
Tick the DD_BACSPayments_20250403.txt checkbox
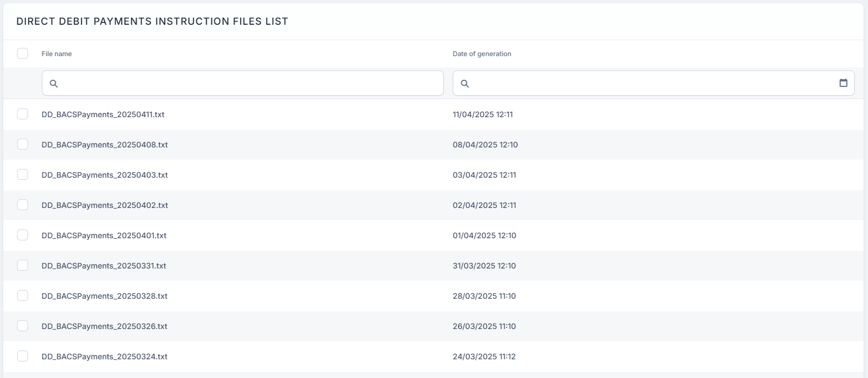tap(23, 174)
